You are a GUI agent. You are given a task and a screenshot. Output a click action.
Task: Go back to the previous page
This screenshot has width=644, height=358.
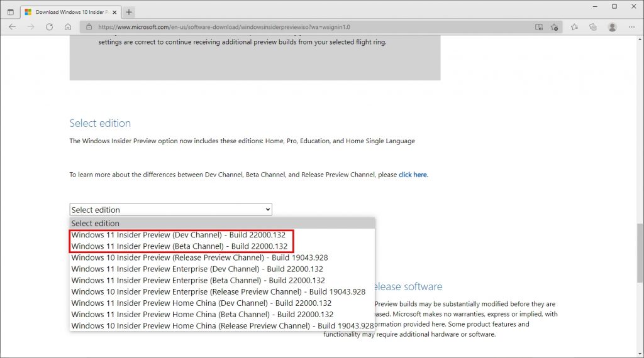pyautogui.click(x=13, y=27)
